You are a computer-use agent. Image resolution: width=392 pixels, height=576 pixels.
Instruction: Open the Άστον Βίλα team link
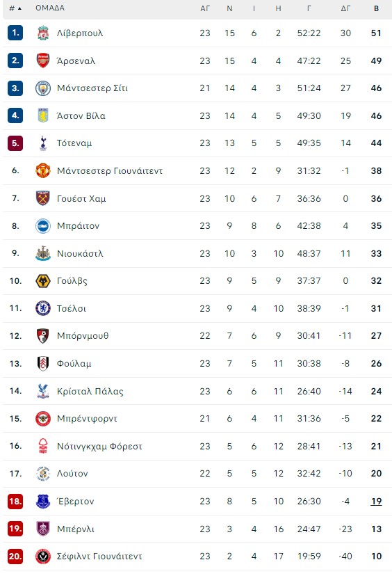pos(81,116)
